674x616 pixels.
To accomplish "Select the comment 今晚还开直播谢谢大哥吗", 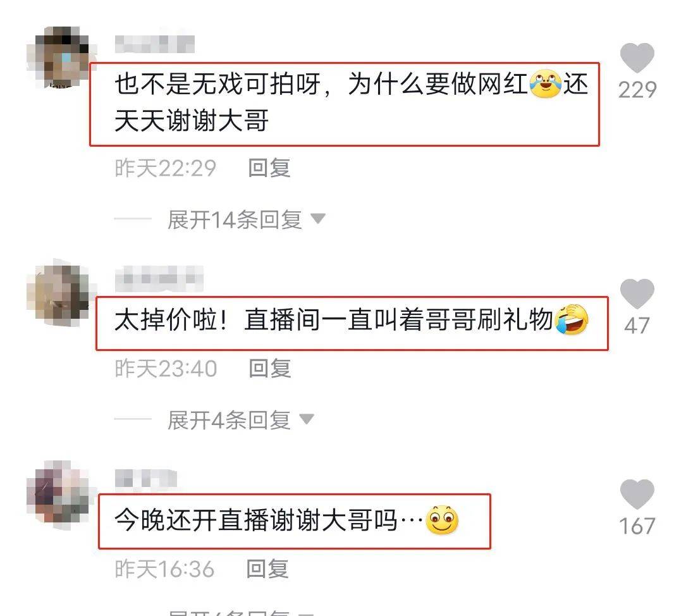I will coord(295,521).
